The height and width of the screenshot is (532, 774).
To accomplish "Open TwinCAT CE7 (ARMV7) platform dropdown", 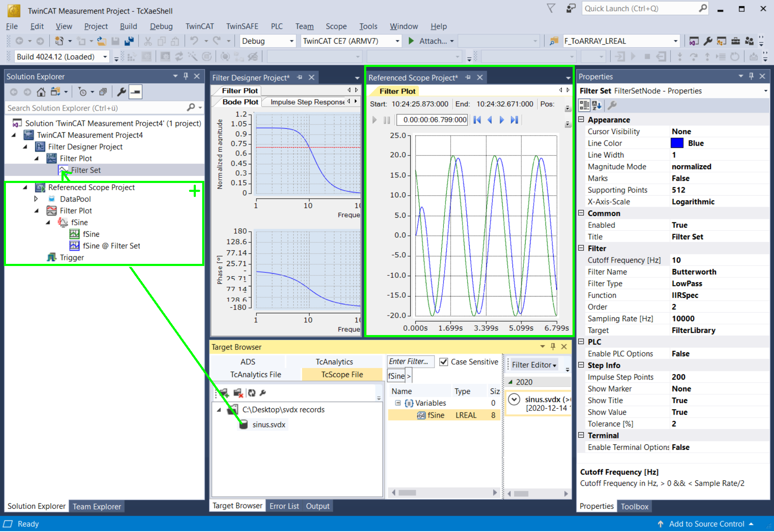I will tap(397, 41).
